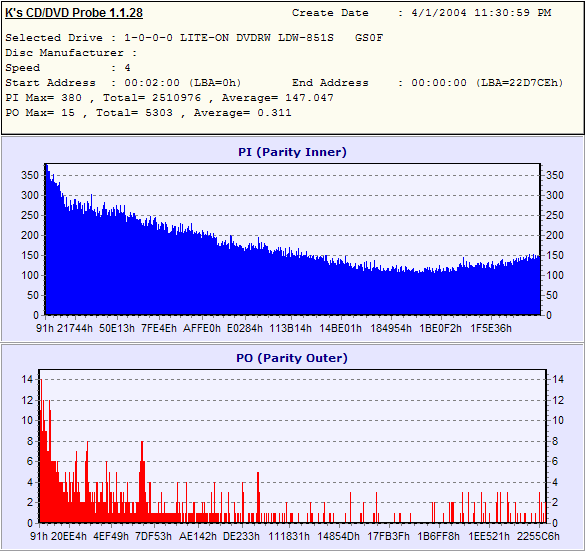This screenshot has width=585, height=551.
Task: Click the PI Max= 380 statistics line
Action: coord(169,98)
